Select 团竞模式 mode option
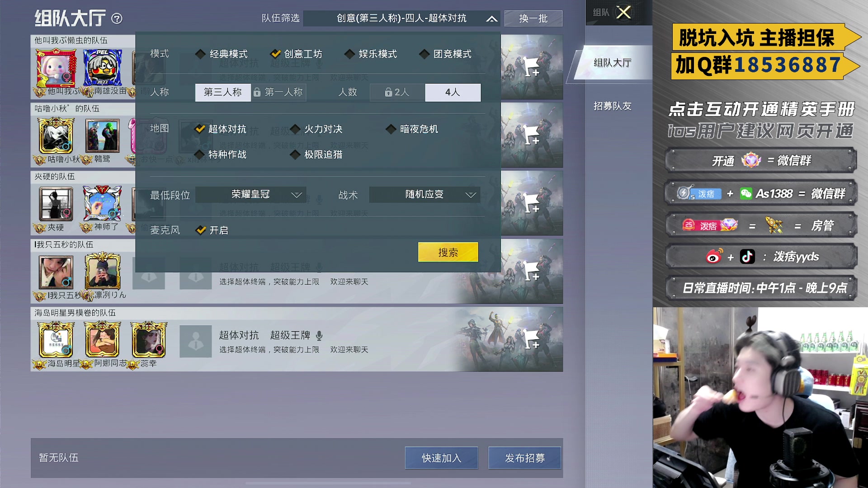The height and width of the screenshot is (488, 868). click(445, 54)
